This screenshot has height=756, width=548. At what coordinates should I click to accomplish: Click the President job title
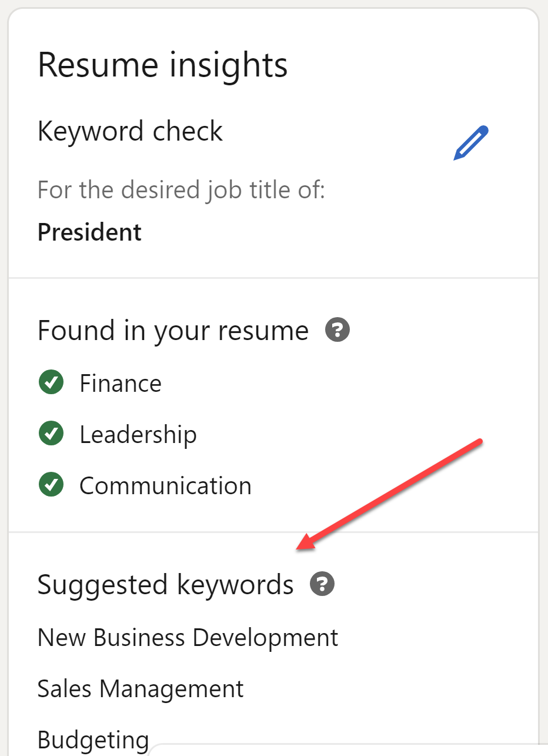click(x=89, y=232)
